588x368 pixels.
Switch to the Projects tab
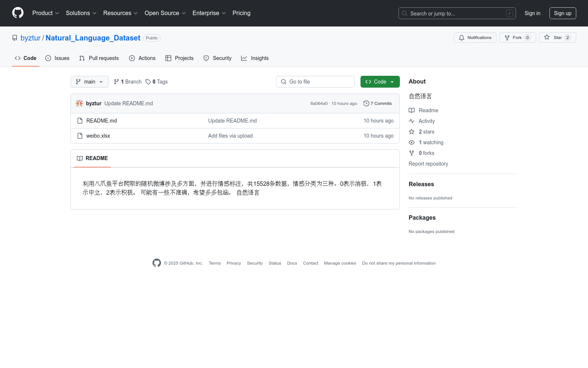coord(179,58)
